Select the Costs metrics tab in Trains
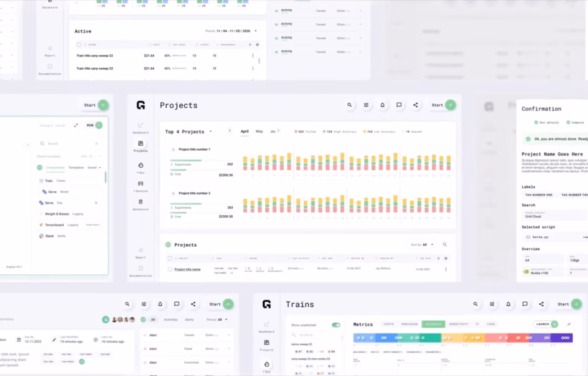 (388, 324)
